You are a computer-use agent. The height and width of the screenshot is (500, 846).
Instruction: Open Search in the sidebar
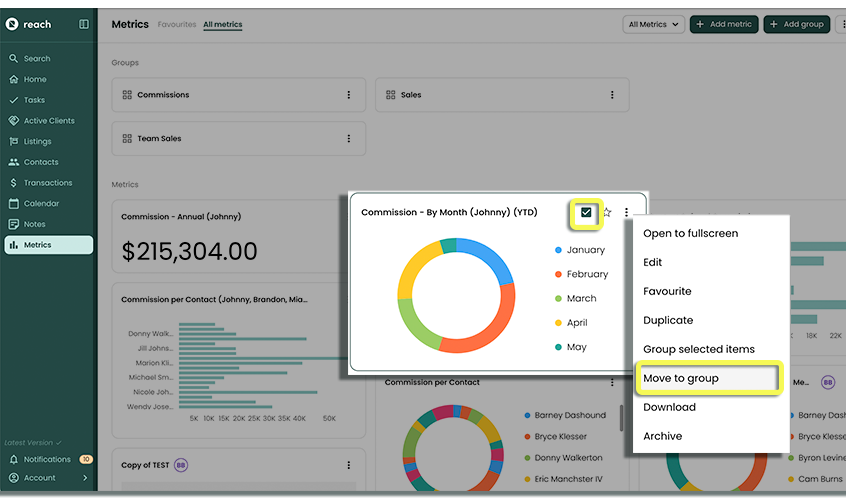37,59
